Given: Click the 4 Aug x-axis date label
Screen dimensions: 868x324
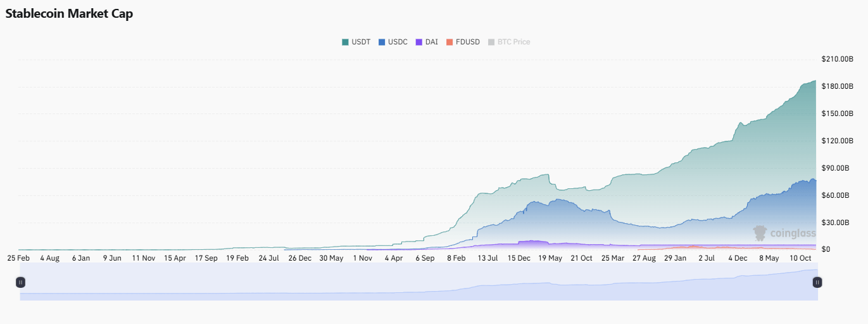Looking at the screenshot, I should pyautogui.click(x=49, y=258).
